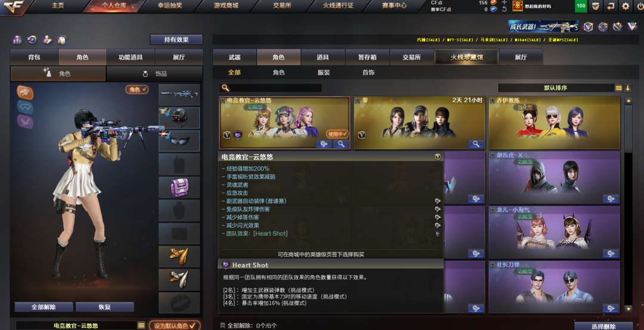This screenshot has width=644, height=330.
Task: Toggle the 角色 checkmark pill on preview
Action: tap(137, 89)
